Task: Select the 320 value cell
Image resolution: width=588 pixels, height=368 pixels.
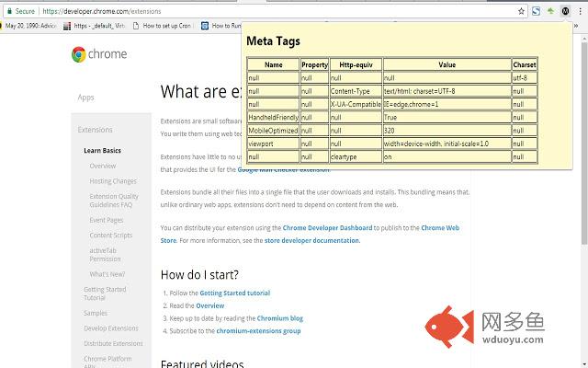Action: pos(447,131)
